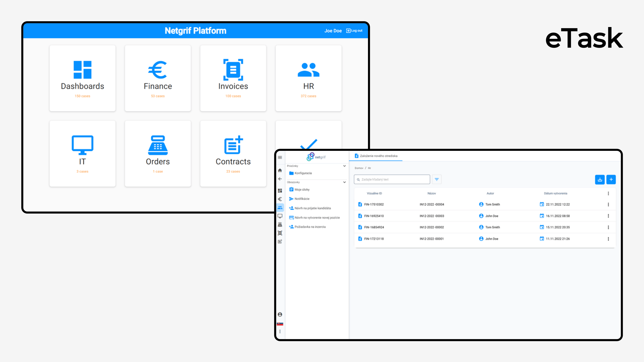Click the blue download button

[x=600, y=179]
